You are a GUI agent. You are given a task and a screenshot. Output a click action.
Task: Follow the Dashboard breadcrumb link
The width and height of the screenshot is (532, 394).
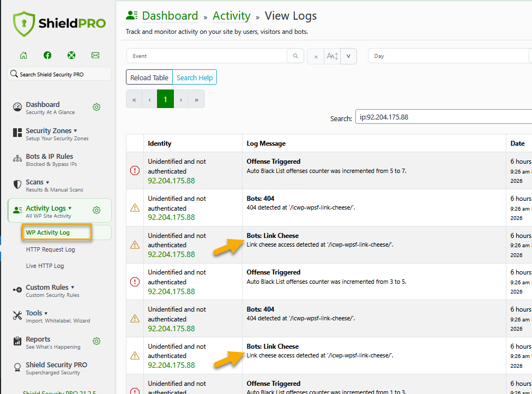pyautogui.click(x=170, y=16)
